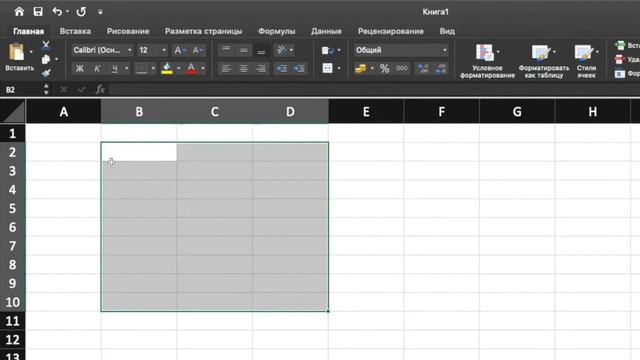
Task: Expand the fill color palette arrow
Action: (x=178, y=68)
